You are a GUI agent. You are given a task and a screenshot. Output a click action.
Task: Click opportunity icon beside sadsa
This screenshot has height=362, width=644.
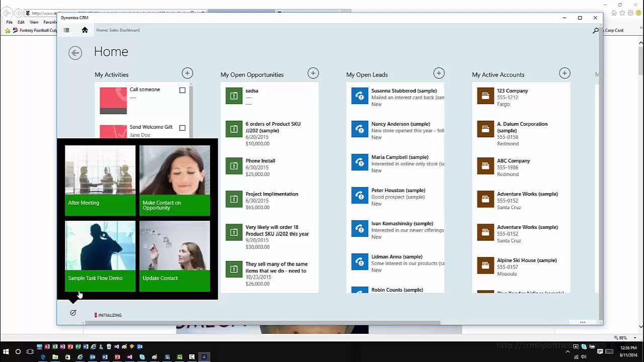234,96
